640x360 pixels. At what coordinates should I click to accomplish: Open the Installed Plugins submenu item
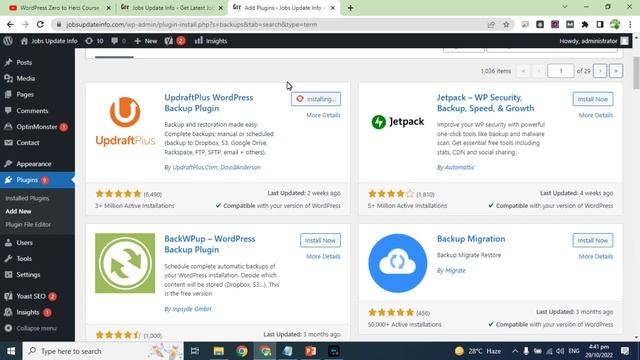[x=27, y=198]
